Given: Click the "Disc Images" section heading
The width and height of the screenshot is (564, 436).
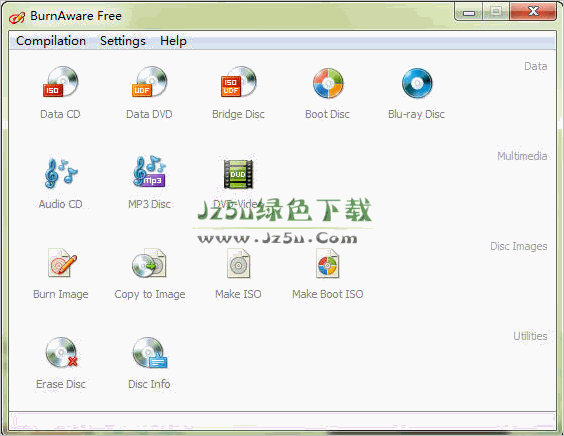Looking at the screenshot, I should click(518, 246).
